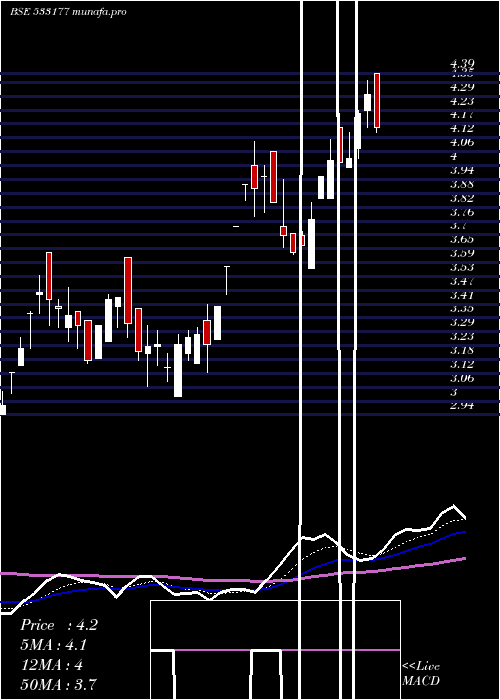500x700 pixels.
Task: Click the '50MA : 3.7' readout
Action: click(x=58, y=684)
